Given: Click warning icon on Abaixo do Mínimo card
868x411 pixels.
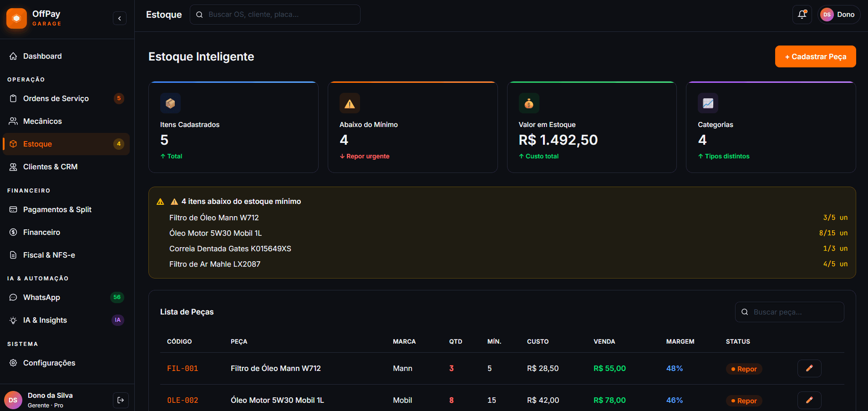Looking at the screenshot, I should pyautogui.click(x=350, y=103).
